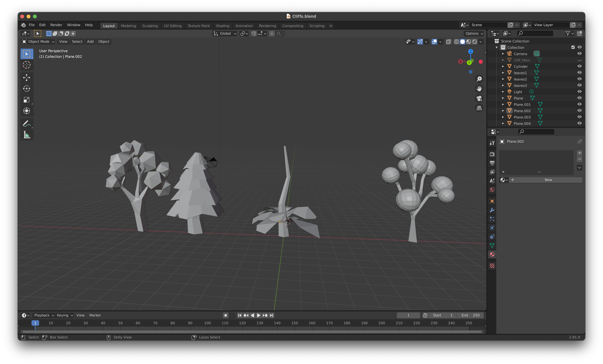Select the 3D Cursor tool
Image resolution: width=603 pixels, height=364 pixels.
click(26, 65)
